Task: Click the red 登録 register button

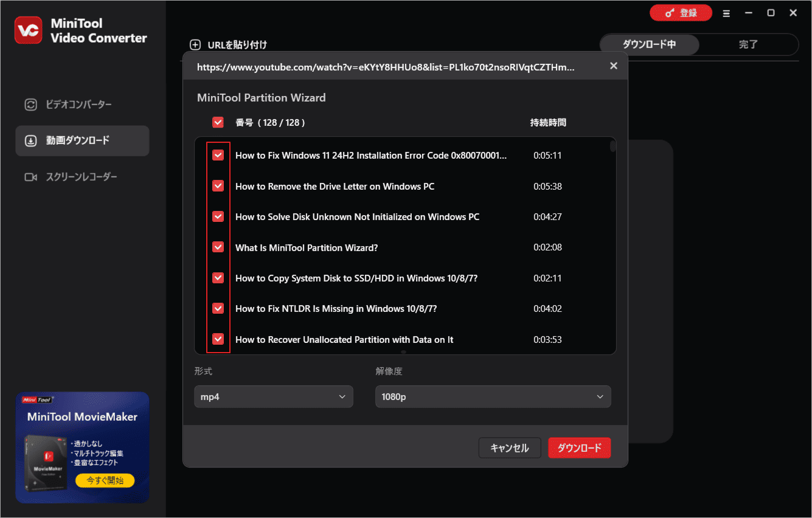Action: click(x=681, y=13)
